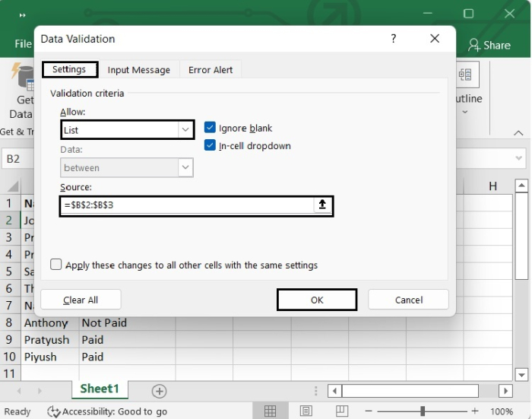
Task: Open the Data Validation help question mark
Action: (x=393, y=38)
